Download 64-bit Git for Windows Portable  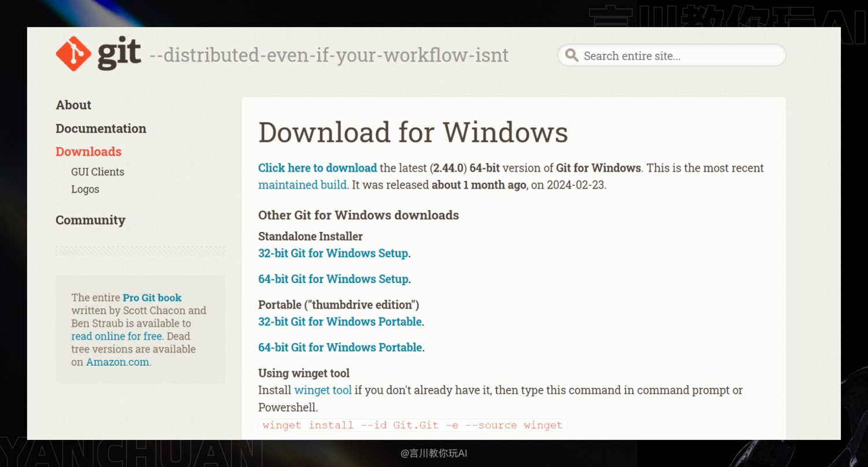click(x=341, y=347)
